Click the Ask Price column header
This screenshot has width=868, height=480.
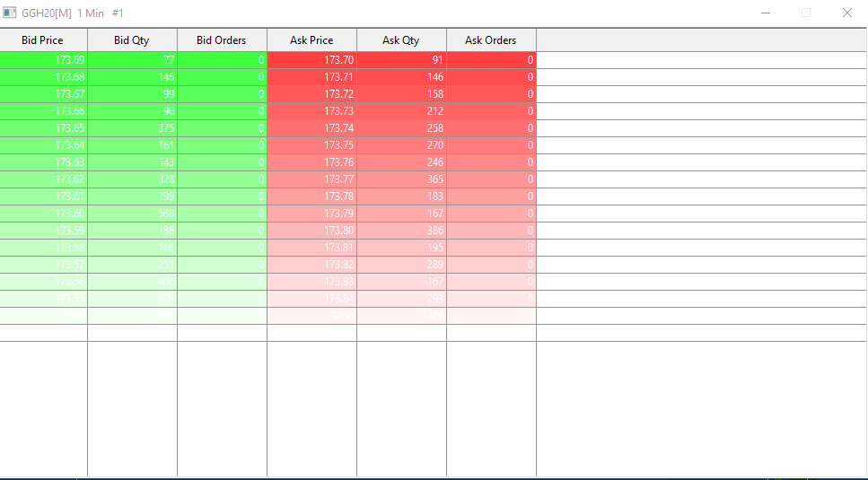(311, 40)
